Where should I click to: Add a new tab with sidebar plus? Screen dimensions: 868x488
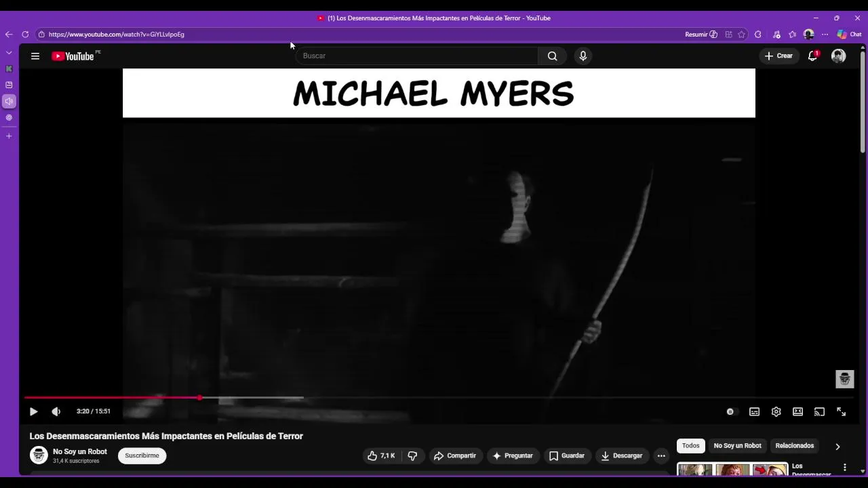tap(9, 136)
